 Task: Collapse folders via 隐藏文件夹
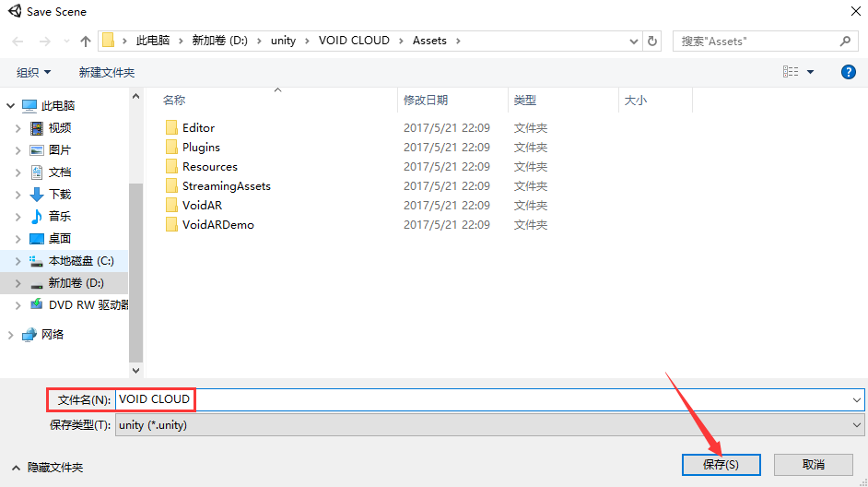click(x=48, y=468)
